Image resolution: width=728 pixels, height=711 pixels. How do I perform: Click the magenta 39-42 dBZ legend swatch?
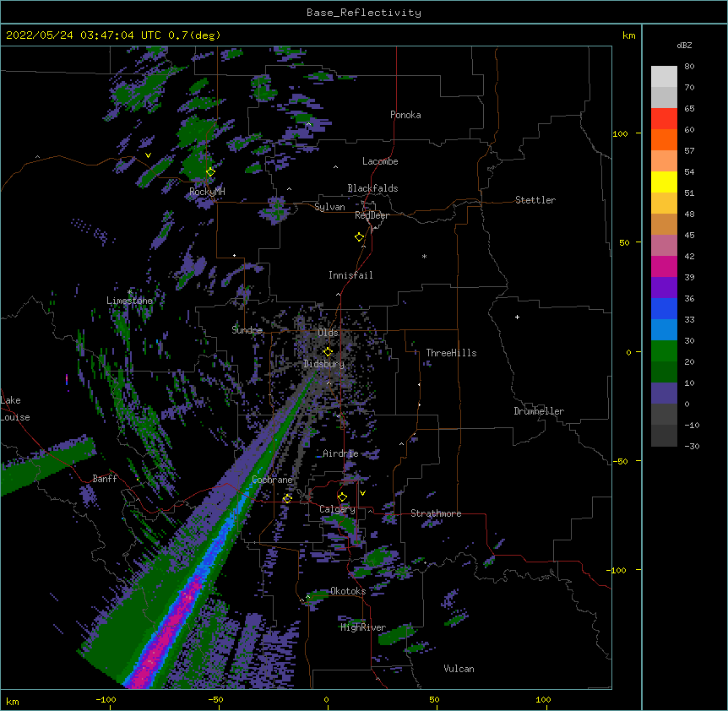(x=664, y=267)
